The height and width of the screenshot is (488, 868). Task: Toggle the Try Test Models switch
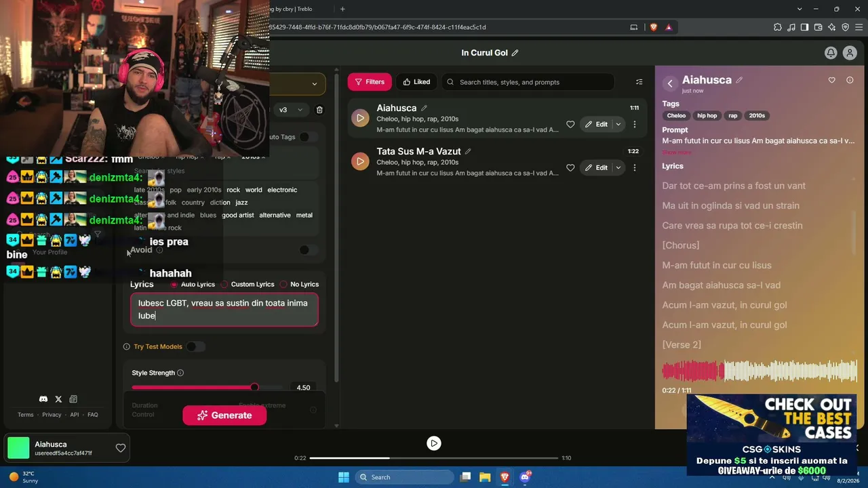195,346
